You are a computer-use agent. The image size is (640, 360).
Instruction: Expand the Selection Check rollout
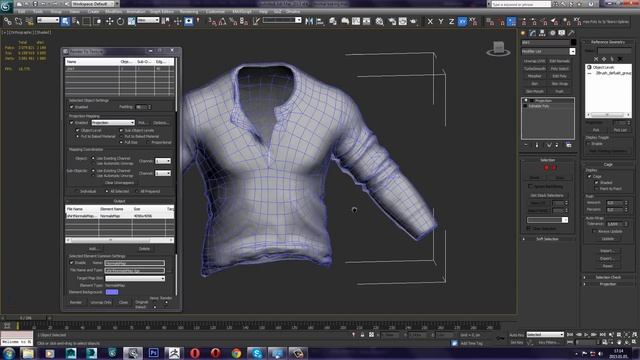[x=608, y=277]
